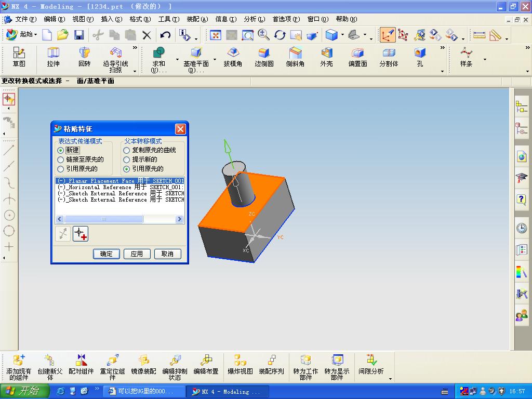Open the shaded rendering style dropdown arrow
532x399 pixels.
point(342,35)
